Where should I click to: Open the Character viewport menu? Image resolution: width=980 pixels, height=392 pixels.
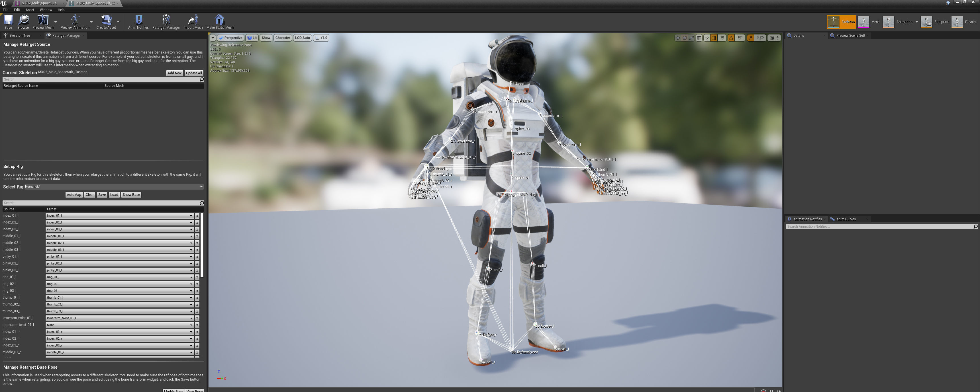tap(283, 38)
